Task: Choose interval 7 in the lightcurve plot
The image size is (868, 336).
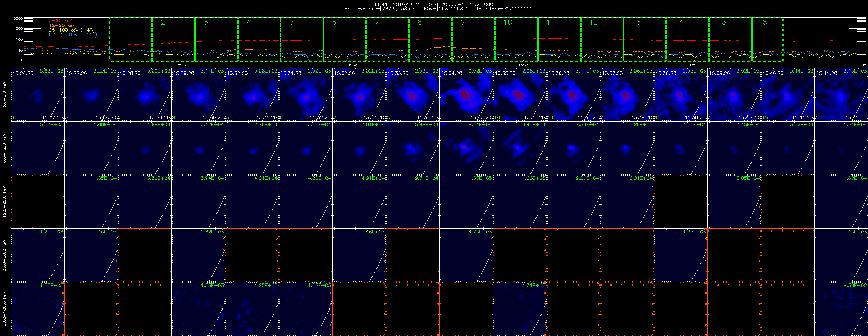Action: tap(388, 39)
